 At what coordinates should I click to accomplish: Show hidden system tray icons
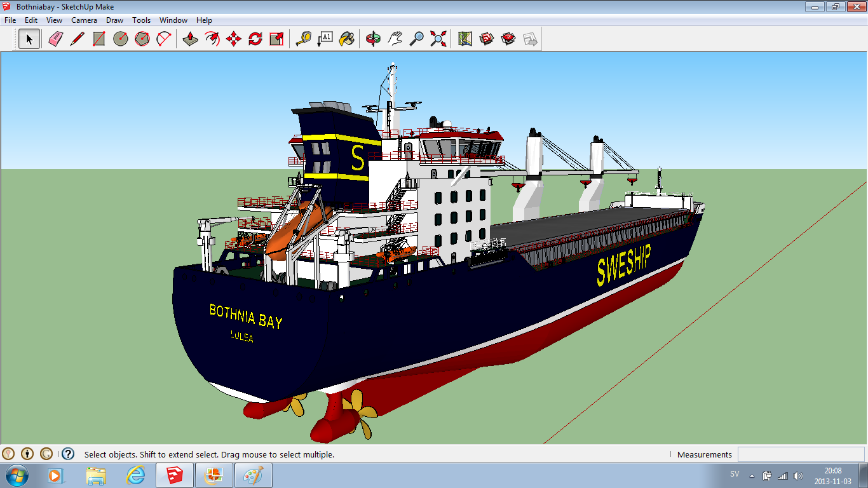(x=752, y=475)
